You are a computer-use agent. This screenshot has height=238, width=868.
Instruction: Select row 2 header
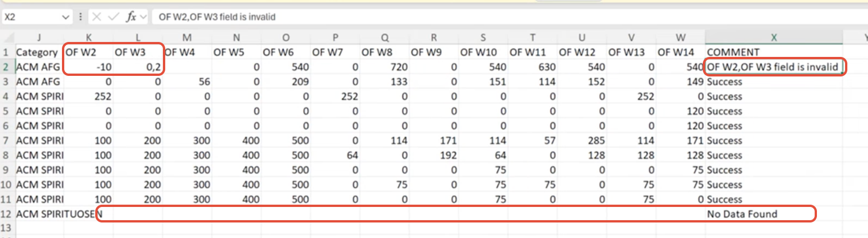click(x=7, y=67)
